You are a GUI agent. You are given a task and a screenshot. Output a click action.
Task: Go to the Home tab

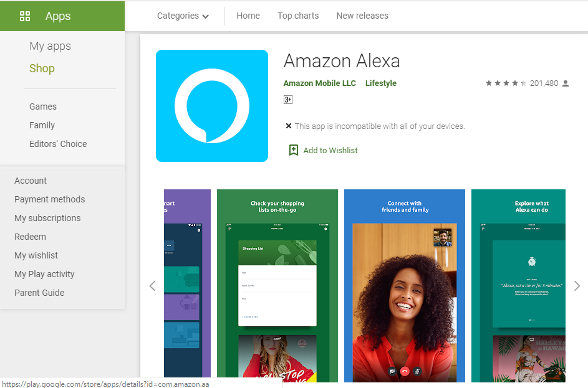tap(248, 16)
